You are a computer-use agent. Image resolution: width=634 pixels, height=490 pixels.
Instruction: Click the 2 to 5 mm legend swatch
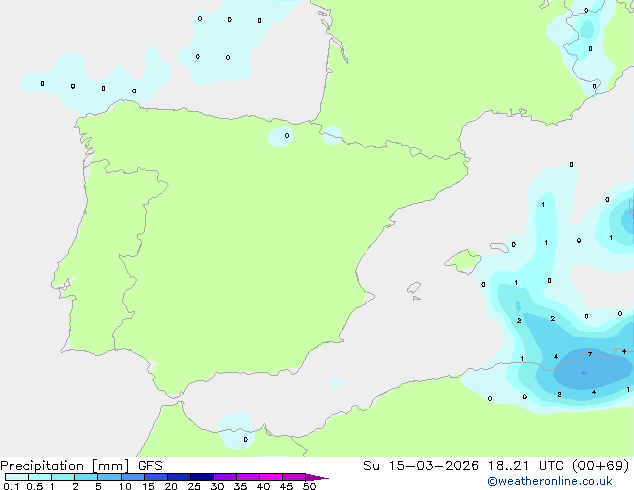pyautogui.click(x=86, y=477)
